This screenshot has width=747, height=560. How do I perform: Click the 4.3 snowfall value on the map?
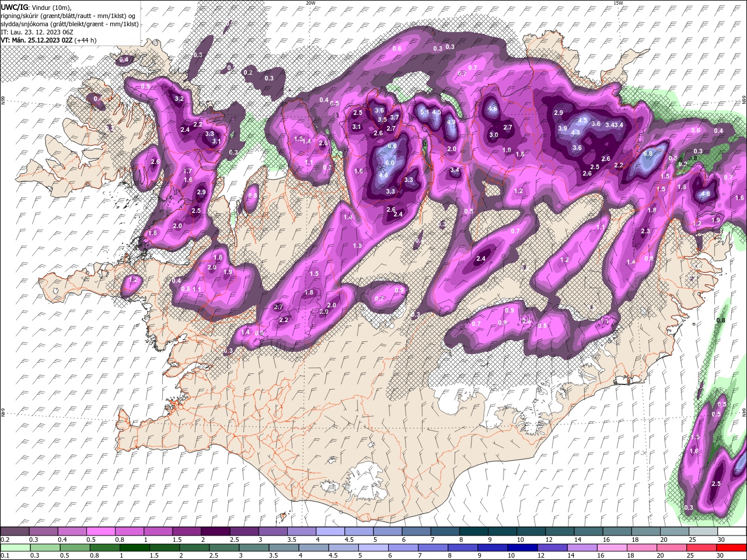click(x=575, y=133)
